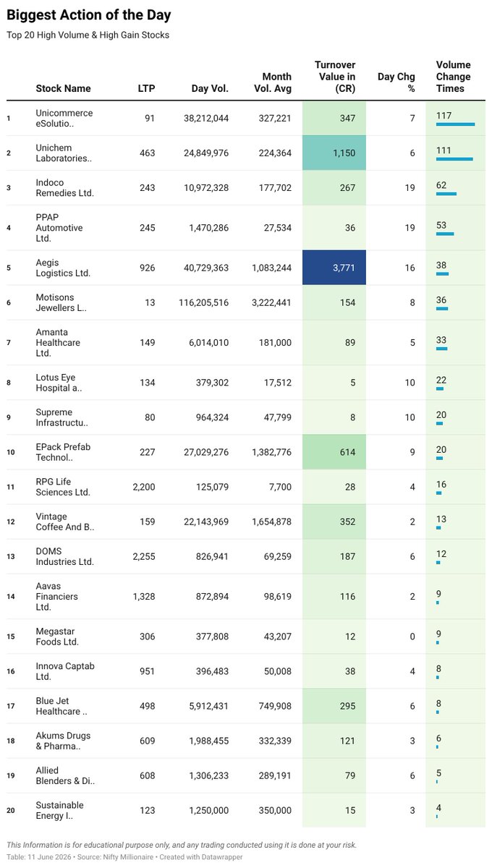Click the volume bar under 111

454,159
